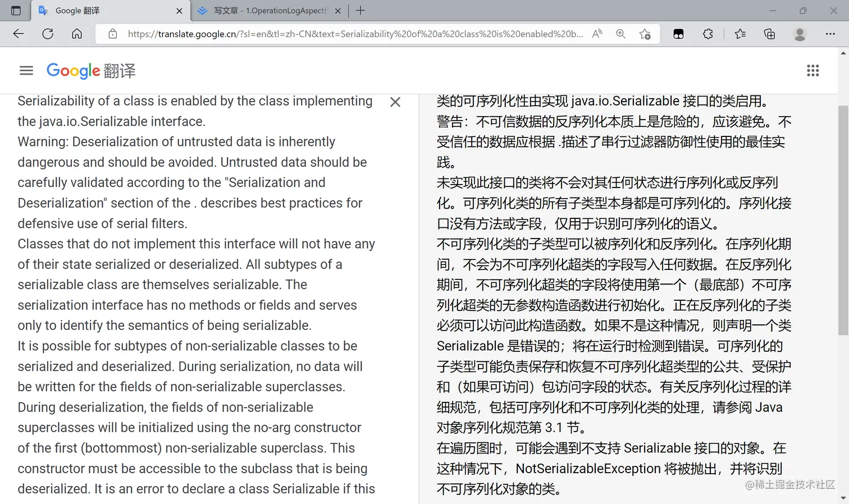This screenshot has width=849, height=504.
Task: Close the Google 翻译 tab
Action: pyautogui.click(x=179, y=11)
